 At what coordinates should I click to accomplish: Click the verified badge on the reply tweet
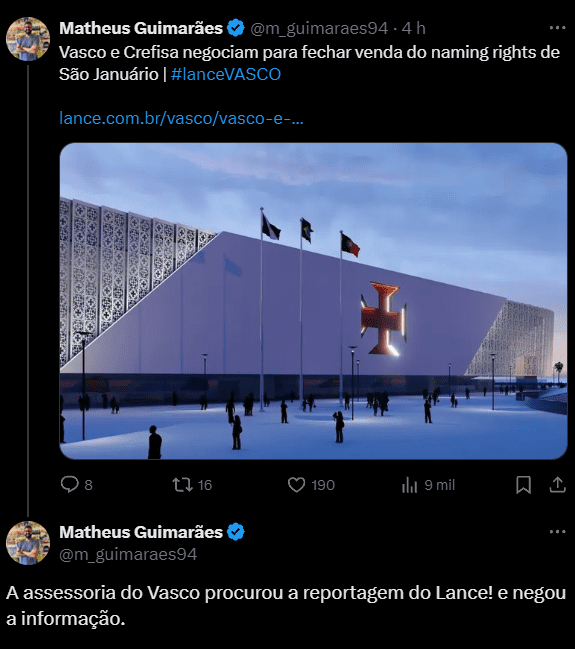[x=236, y=532]
